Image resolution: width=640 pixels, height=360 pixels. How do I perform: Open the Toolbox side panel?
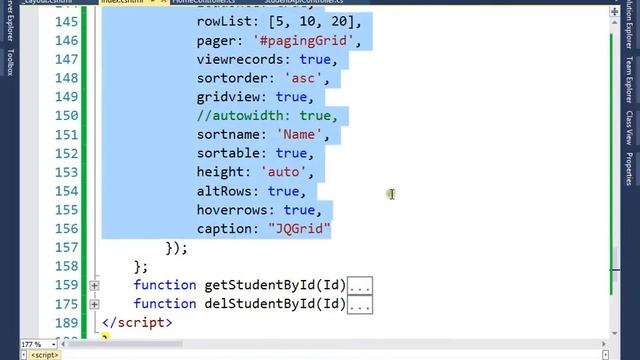pyautogui.click(x=10, y=62)
